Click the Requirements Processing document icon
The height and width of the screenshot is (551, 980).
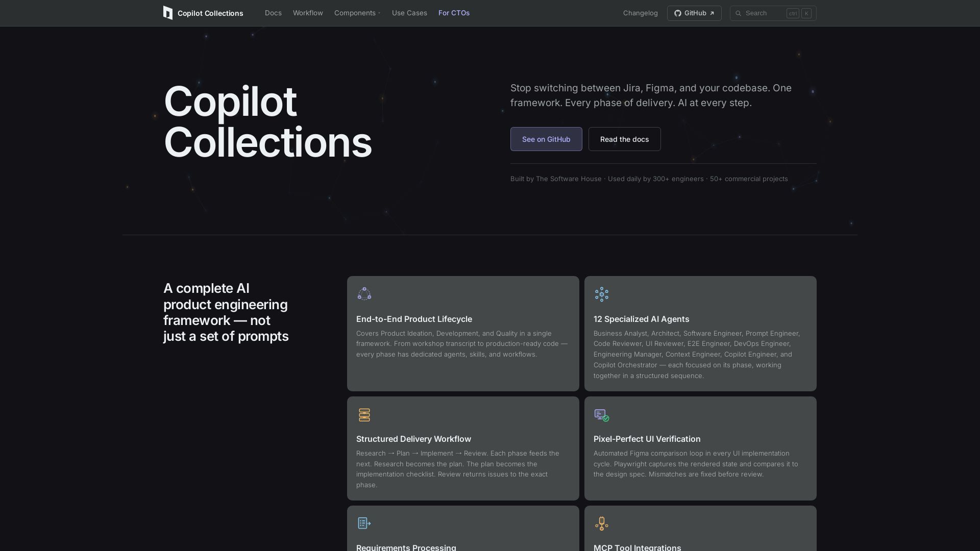tap(364, 523)
